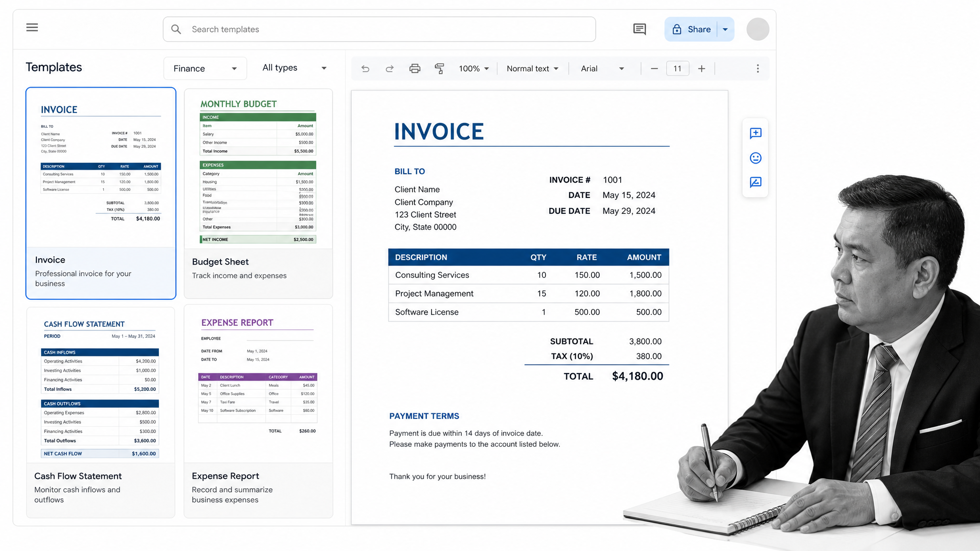Redo the last action

click(x=390, y=68)
